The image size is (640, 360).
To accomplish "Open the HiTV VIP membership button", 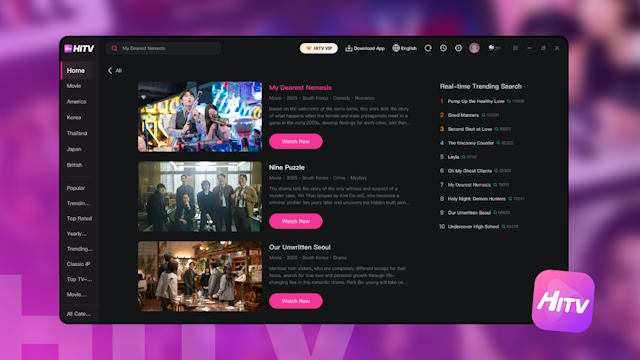I will [x=319, y=48].
